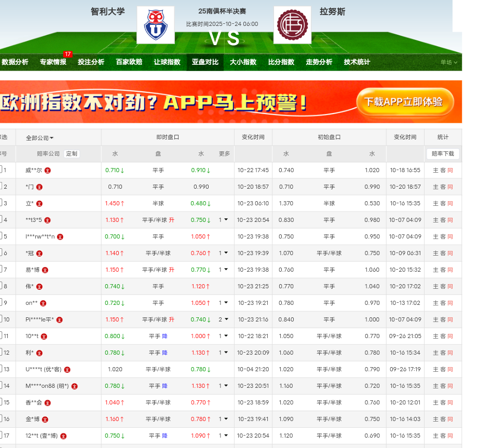Open the 百家欧赔 tab
Screen dimensions: 492x448
(x=129, y=62)
